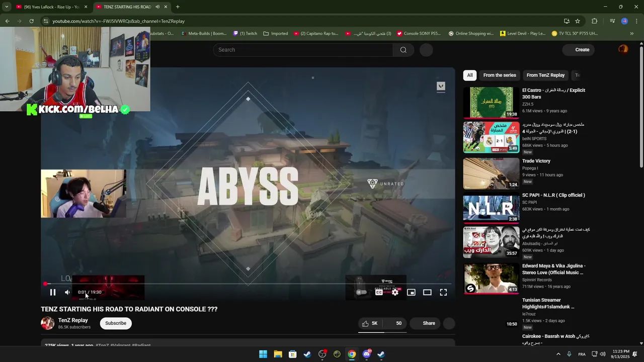Activate voice search round button

point(426,50)
